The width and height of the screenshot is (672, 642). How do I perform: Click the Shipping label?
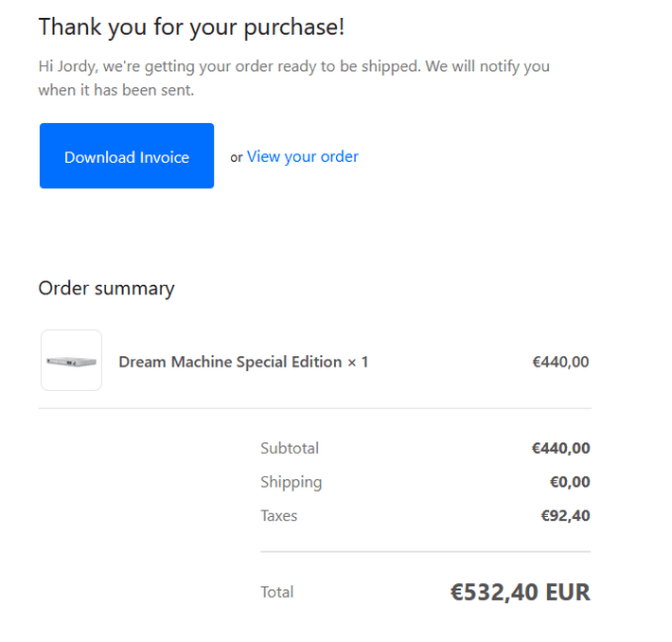(x=292, y=483)
